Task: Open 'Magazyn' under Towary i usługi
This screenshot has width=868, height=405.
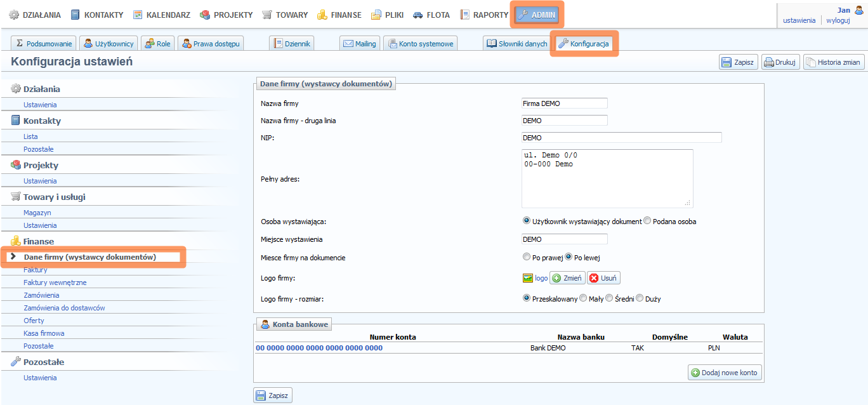Action: point(37,213)
